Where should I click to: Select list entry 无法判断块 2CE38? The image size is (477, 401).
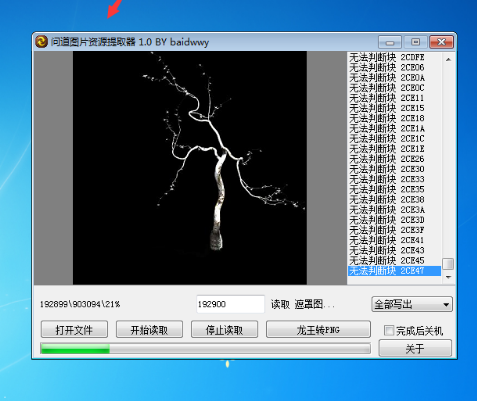coord(394,200)
